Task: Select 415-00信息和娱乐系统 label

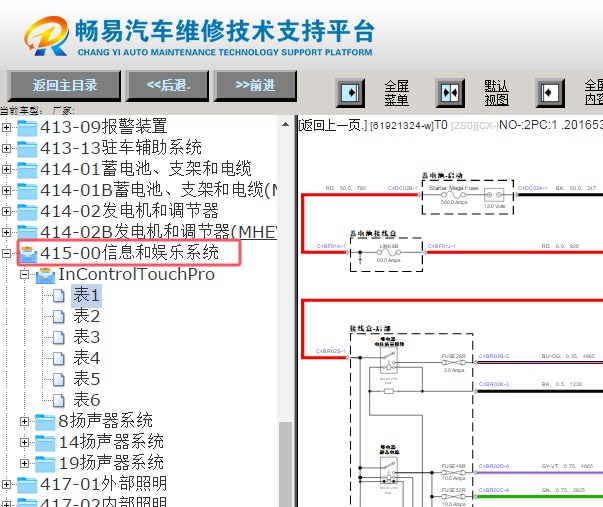Action: point(130,253)
